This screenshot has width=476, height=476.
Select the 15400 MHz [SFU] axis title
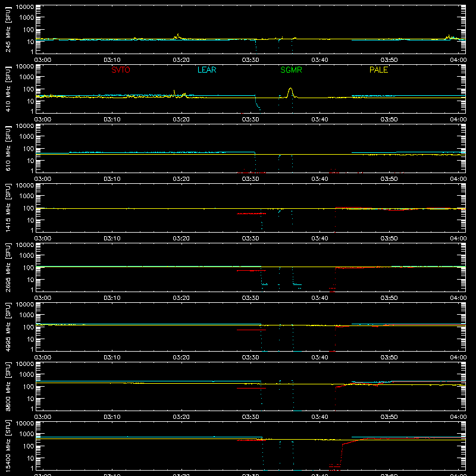[x=8, y=446]
